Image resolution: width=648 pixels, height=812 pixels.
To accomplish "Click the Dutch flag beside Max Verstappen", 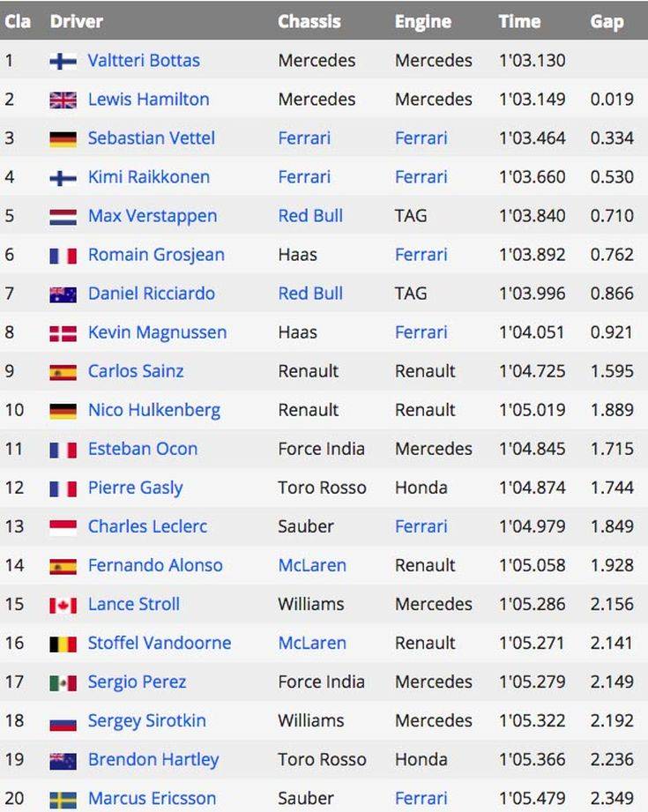I will (63, 217).
